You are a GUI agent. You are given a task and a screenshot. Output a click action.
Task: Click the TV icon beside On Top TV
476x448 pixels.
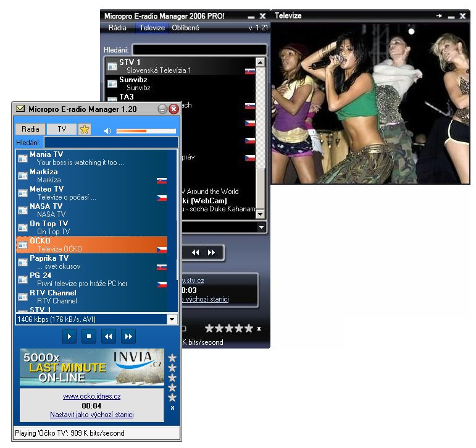pos(23,228)
